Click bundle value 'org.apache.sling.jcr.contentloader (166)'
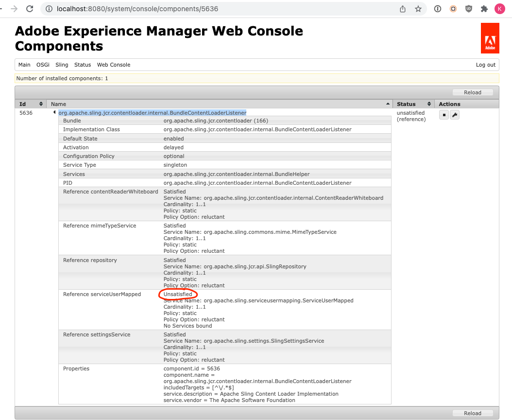 pos(216,121)
